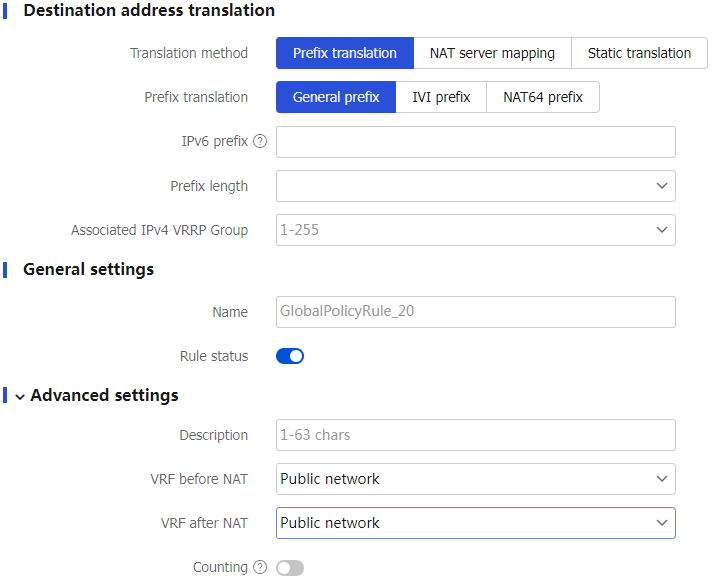Click the Name field showing GlobalPolicyRule_20
Image resolution: width=721 pixels, height=583 pixels.
(x=476, y=312)
